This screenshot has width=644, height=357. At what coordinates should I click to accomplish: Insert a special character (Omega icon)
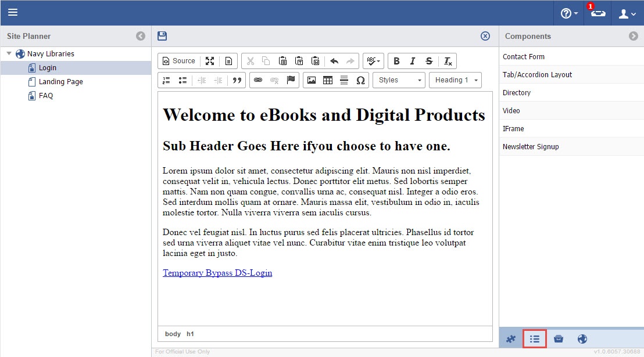360,80
